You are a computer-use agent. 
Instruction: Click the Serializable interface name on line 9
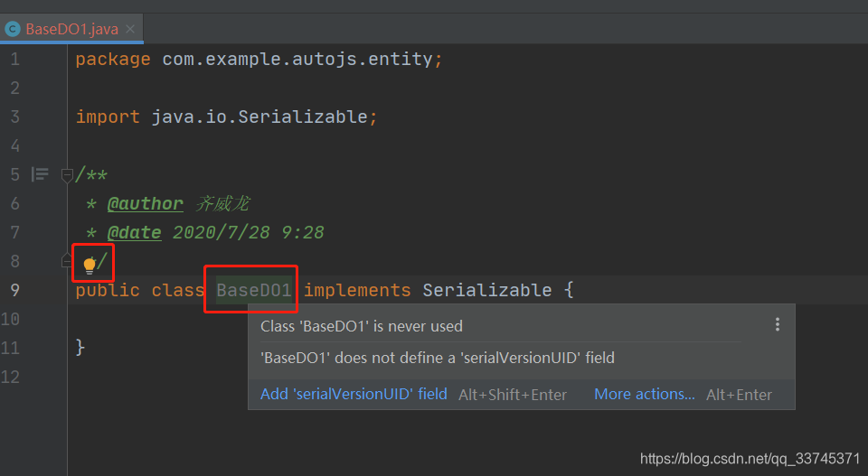click(487, 290)
